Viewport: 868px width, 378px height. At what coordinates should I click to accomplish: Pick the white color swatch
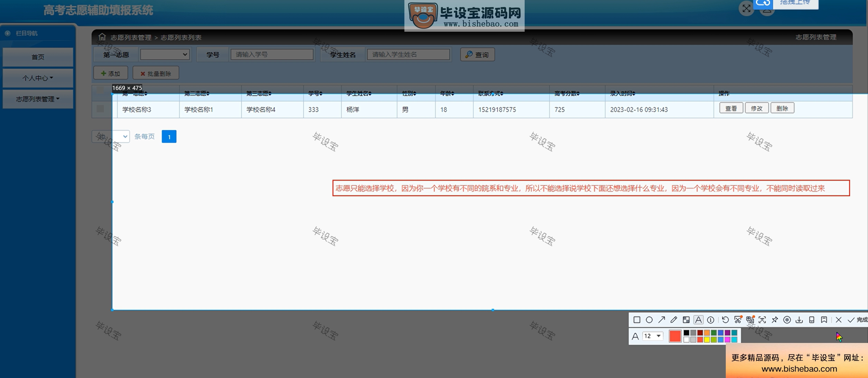686,339
